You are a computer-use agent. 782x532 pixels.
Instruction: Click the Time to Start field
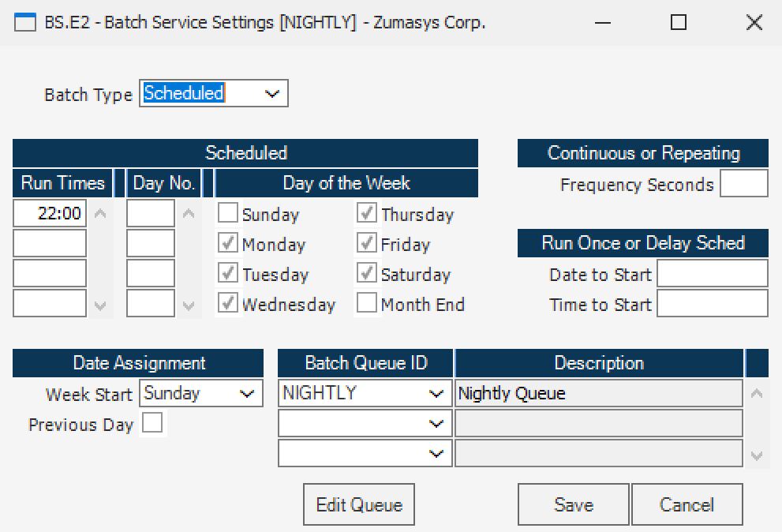click(x=712, y=304)
